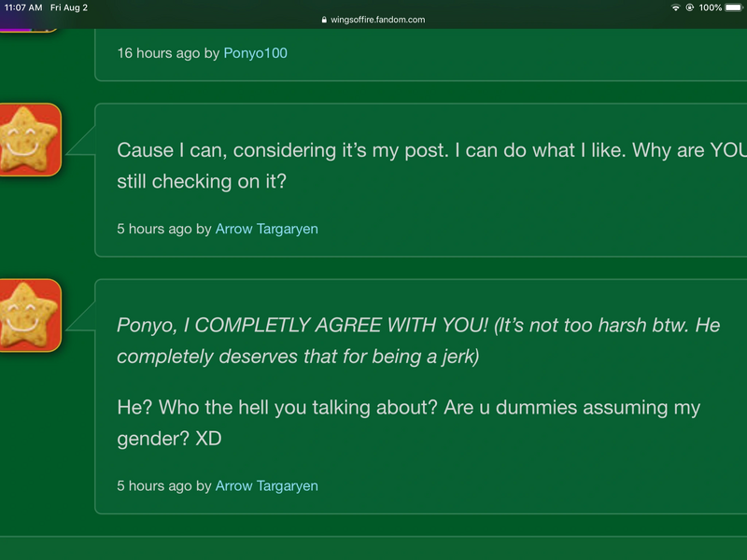
Task: Tap the padlock icon in the address bar
Action: tap(324, 20)
